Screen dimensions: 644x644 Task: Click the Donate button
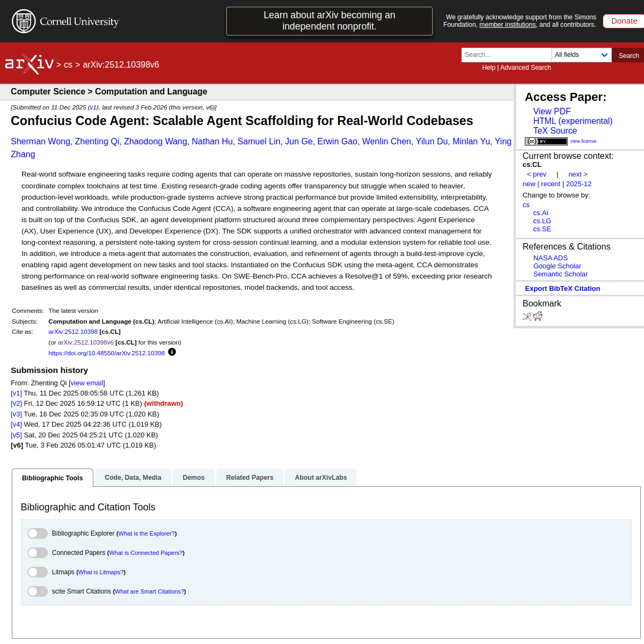[x=624, y=21]
